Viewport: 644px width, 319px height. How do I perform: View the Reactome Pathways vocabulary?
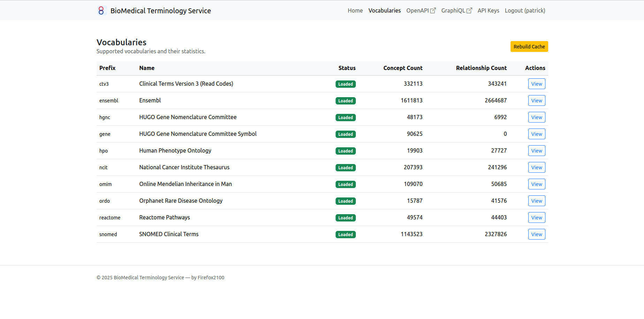[x=536, y=218]
